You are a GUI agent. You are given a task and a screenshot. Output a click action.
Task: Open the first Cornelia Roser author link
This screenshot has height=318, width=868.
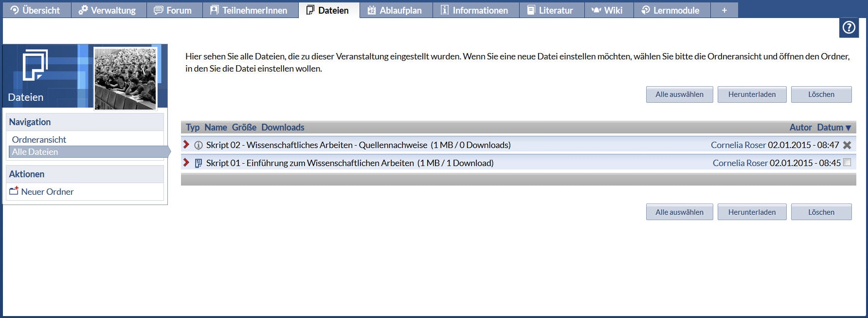pyautogui.click(x=738, y=145)
